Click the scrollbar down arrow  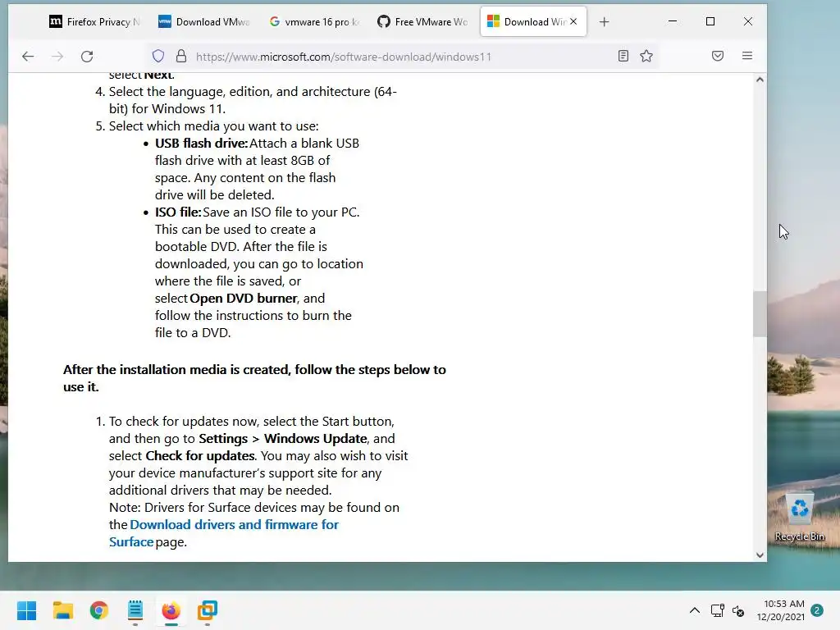(x=760, y=555)
